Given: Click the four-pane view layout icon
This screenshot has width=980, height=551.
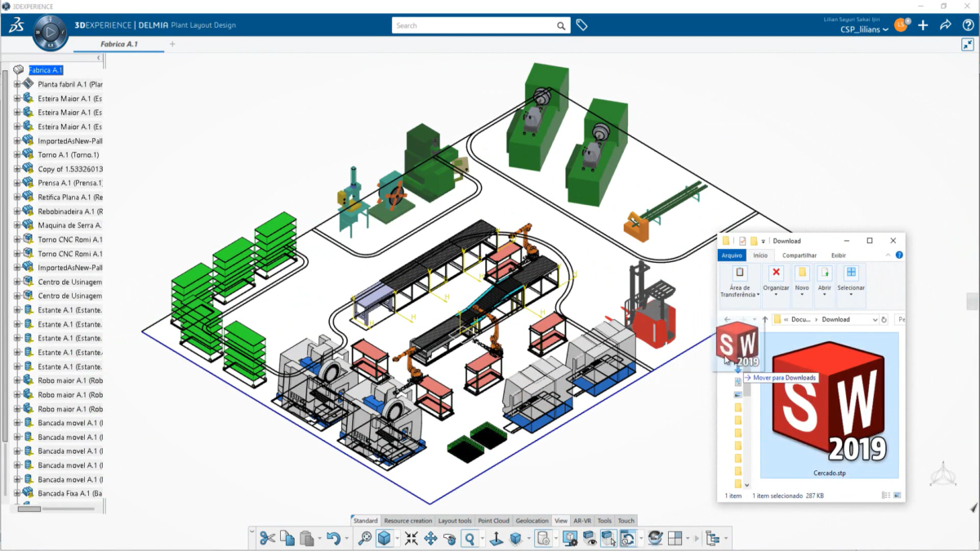Looking at the screenshot, I should click(x=675, y=538).
